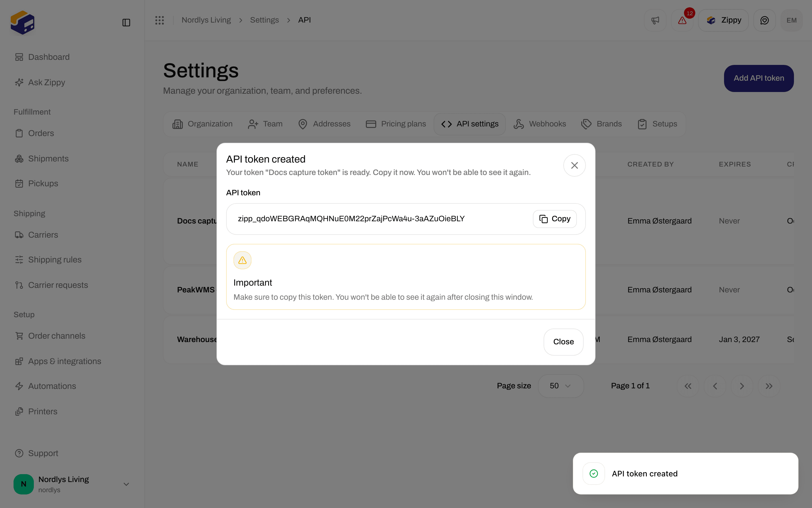Open Apps & integrations in sidebar

tap(58, 361)
